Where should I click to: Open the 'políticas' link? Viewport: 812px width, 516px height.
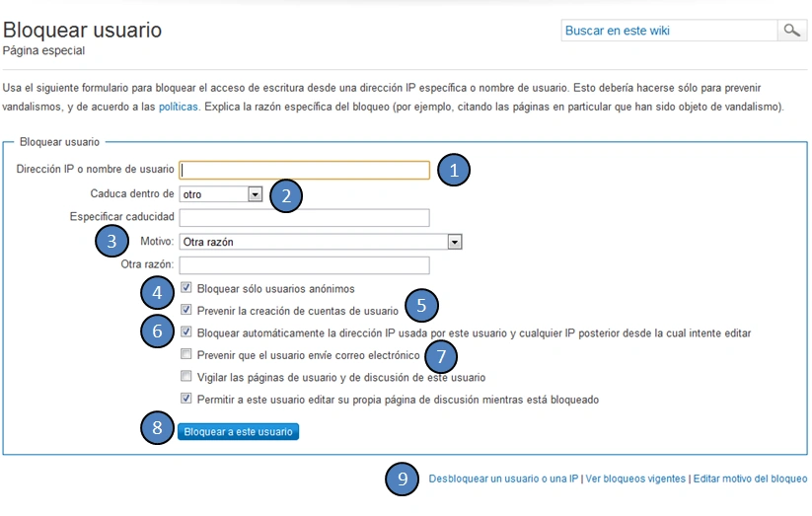[179, 107]
